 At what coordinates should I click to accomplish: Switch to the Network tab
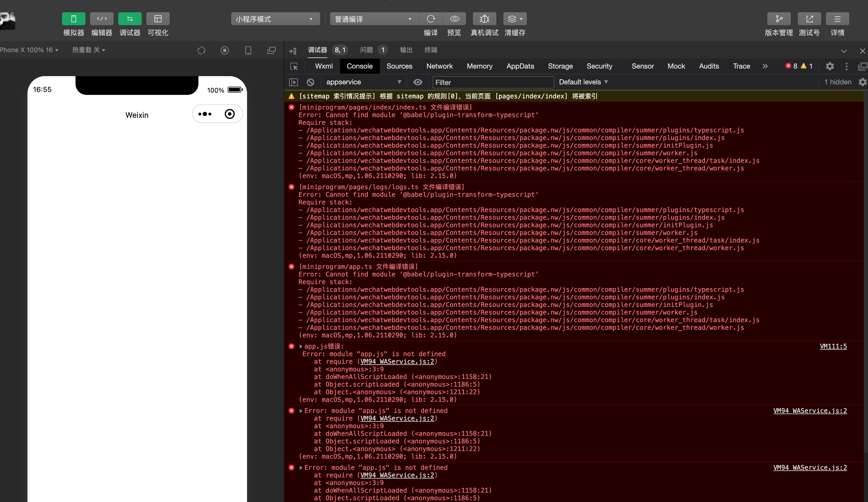[x=439, y=66]
